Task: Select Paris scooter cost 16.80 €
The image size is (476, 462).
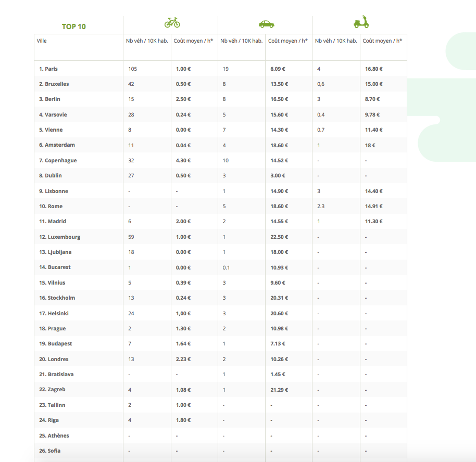Action: 374,69
